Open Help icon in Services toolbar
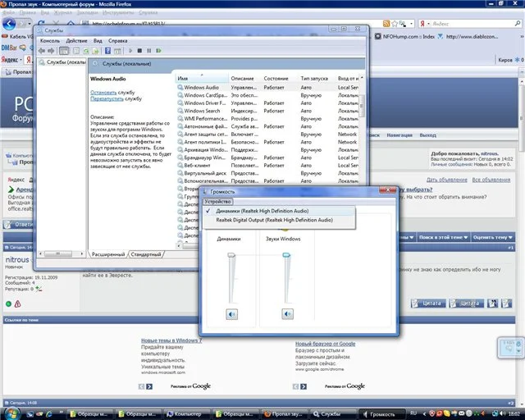The height and width of the screenshot is (420, 525). [107, 51]
